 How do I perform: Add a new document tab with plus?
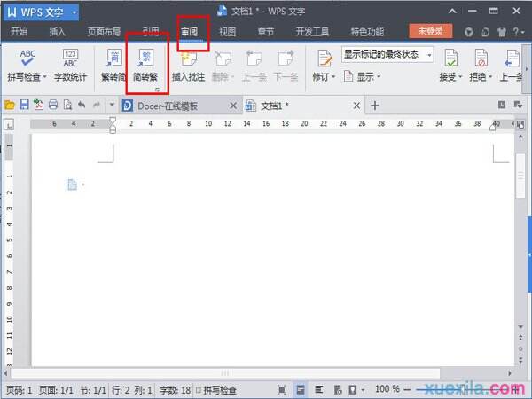pos(375,106)
